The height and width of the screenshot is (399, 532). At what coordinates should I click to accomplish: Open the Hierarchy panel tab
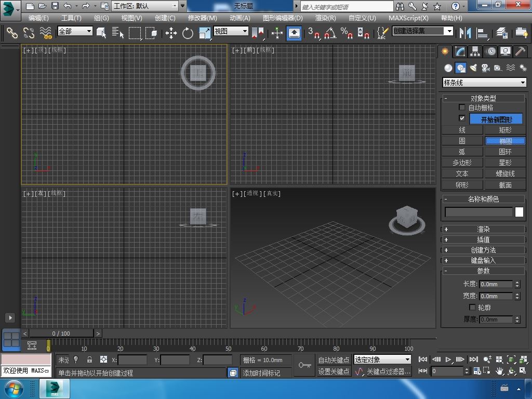[475, 51]
